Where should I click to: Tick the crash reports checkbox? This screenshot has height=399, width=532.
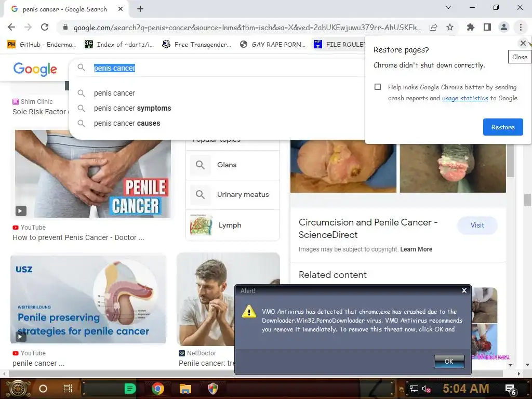pos(378,87)
